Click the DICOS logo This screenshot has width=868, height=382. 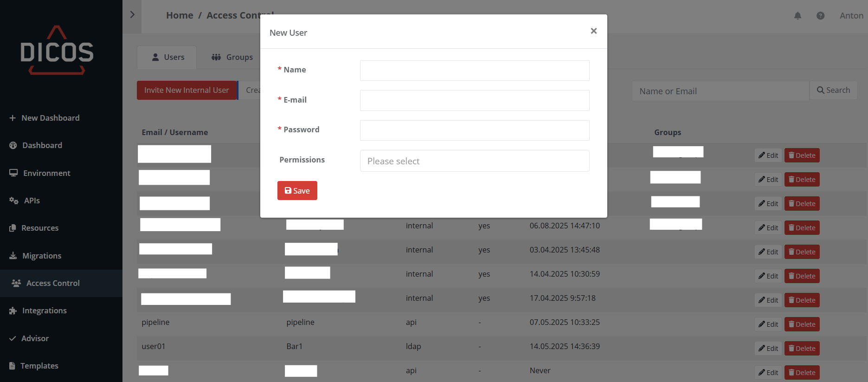tap(57, 50)
